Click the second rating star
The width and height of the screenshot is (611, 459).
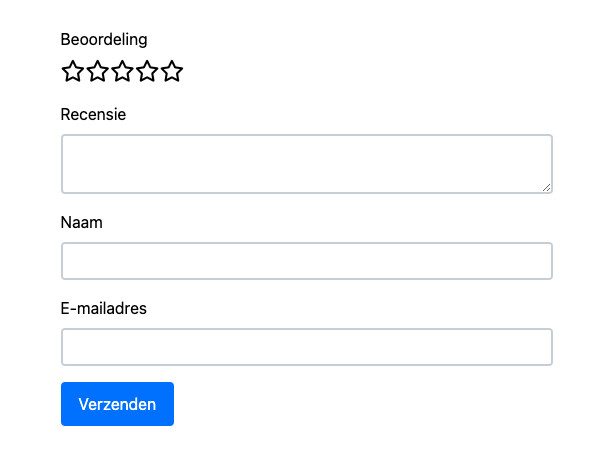[x=98, y=71]
